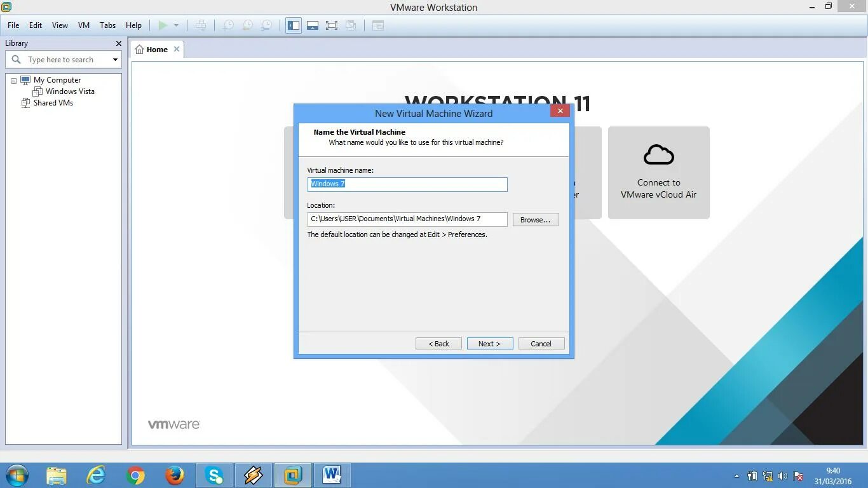The width and height of the screenshot is (868, 488).
Task: Click the console view toolbar icon
Action: point(378,25)
